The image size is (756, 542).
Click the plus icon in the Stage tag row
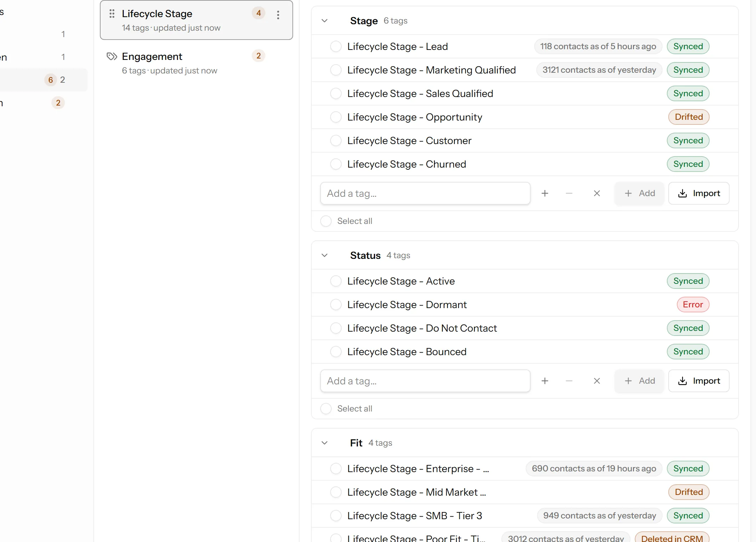pos(545,193)
